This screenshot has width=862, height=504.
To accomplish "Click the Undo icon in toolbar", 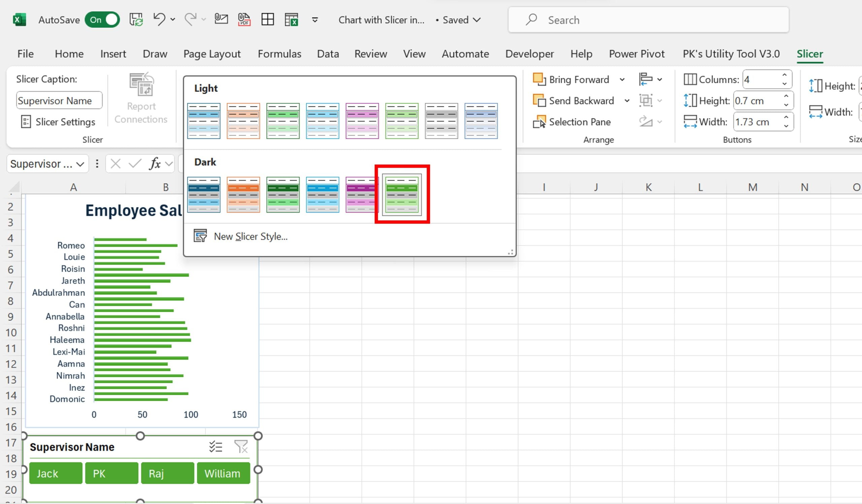I will (159, 20).
